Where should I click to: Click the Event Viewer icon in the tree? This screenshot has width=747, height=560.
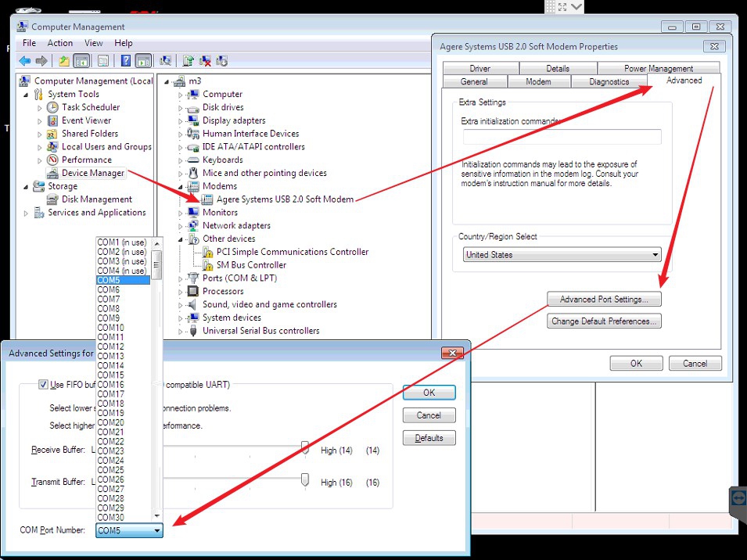(52, 120)
